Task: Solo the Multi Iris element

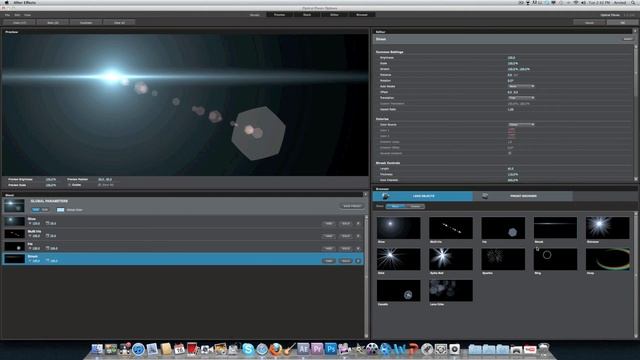Action: [x=345, y=236]
